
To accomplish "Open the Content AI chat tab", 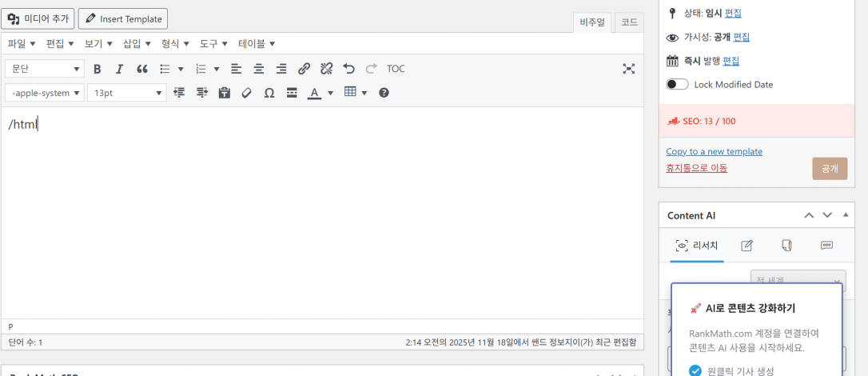I will click(x=827, y=246).
